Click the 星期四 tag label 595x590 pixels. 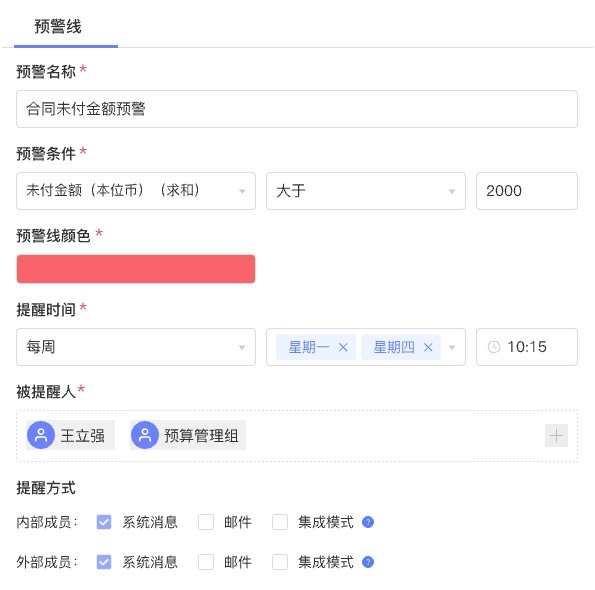pos(394,347)
